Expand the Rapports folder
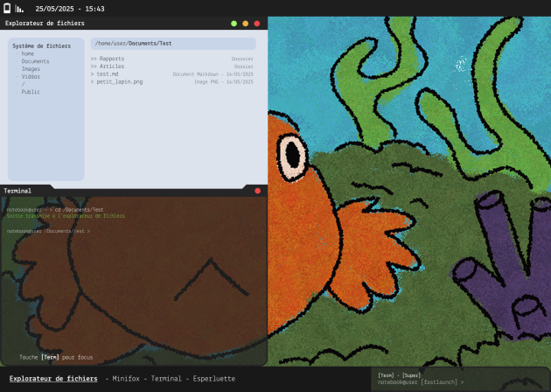 (x=110, y=59)
